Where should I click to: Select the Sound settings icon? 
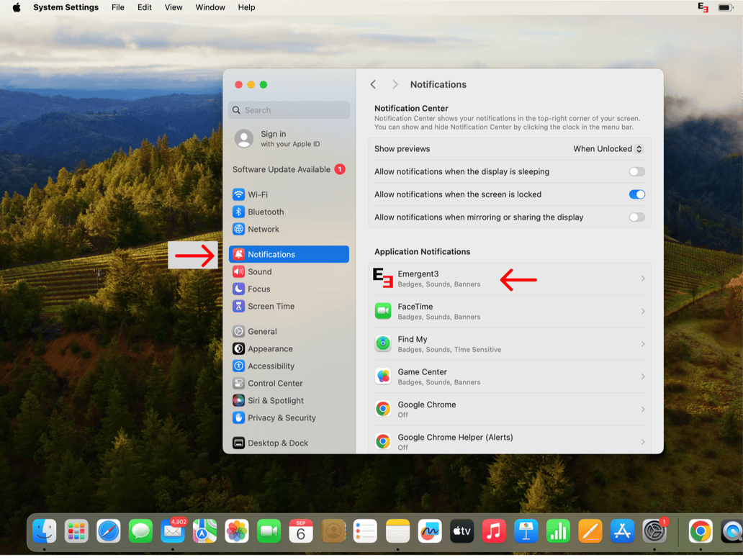coord(239,271)
